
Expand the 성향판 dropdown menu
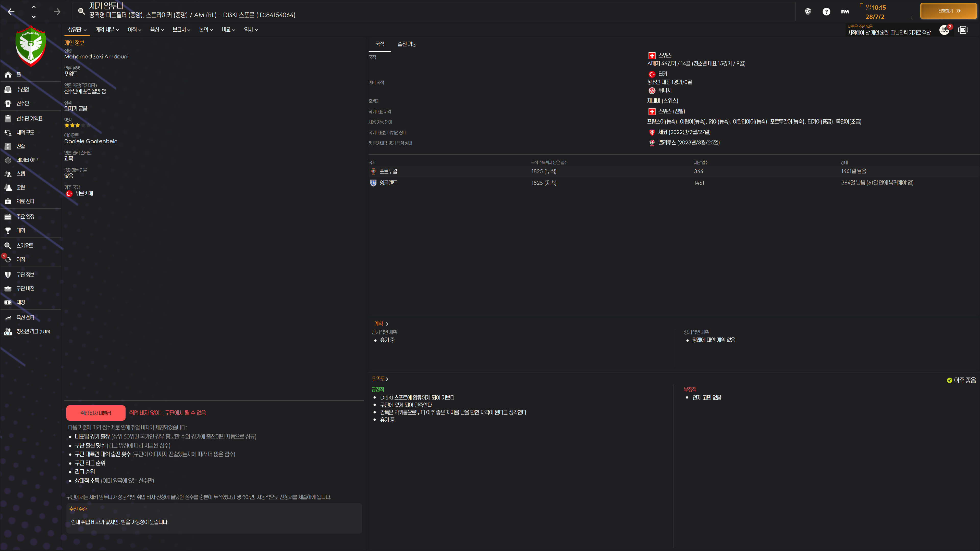coord(77,30)
